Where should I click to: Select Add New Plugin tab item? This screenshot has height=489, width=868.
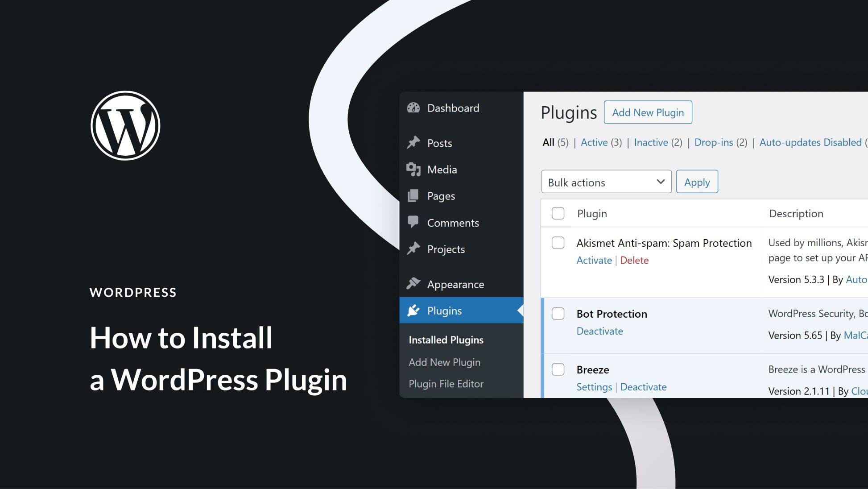(445, 361)
